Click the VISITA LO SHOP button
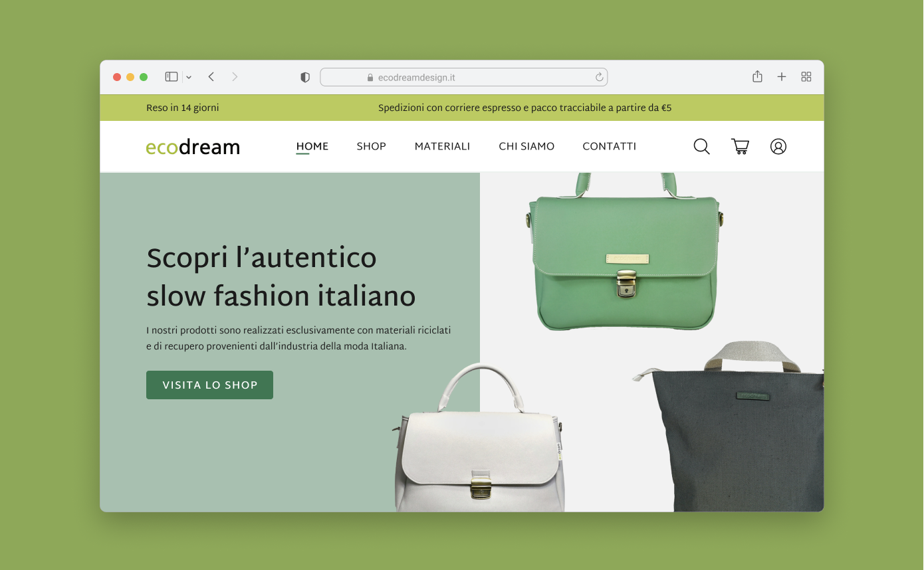Image resolution: width=924 pixels, height=570 pixels. [209, 385]
